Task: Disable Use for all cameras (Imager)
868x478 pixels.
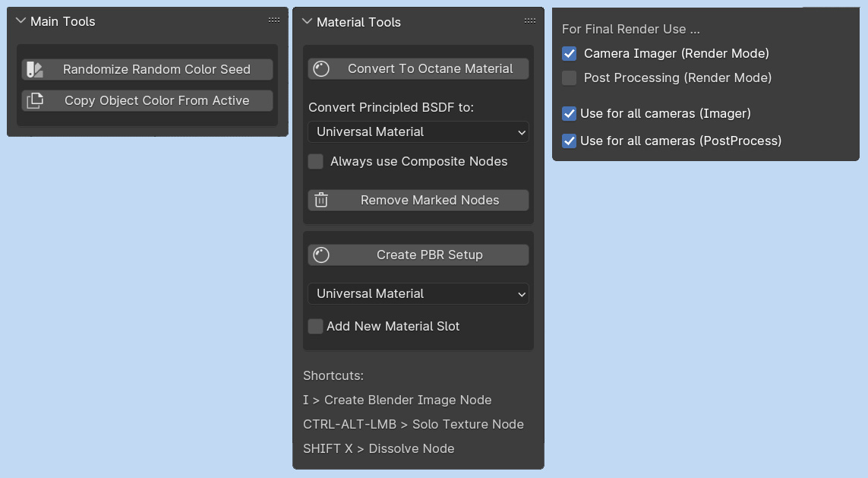Action: pyautogui.click(x=569, y=114)
